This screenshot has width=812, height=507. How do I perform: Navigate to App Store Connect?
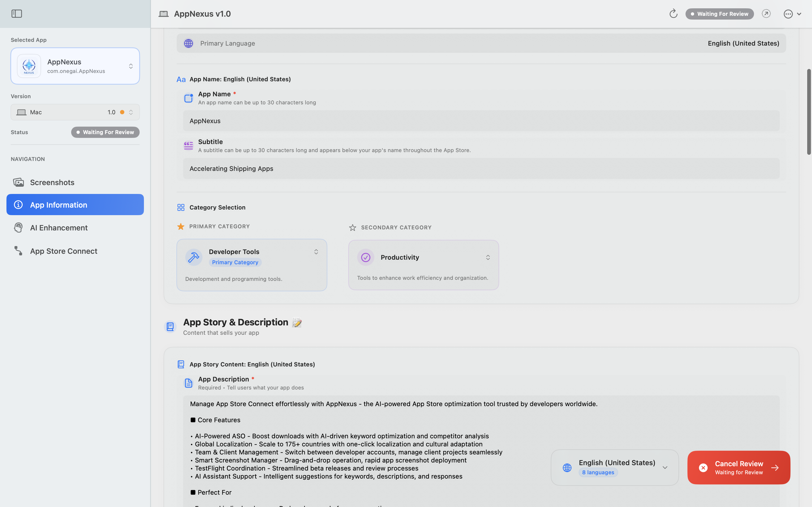(64, 251)
